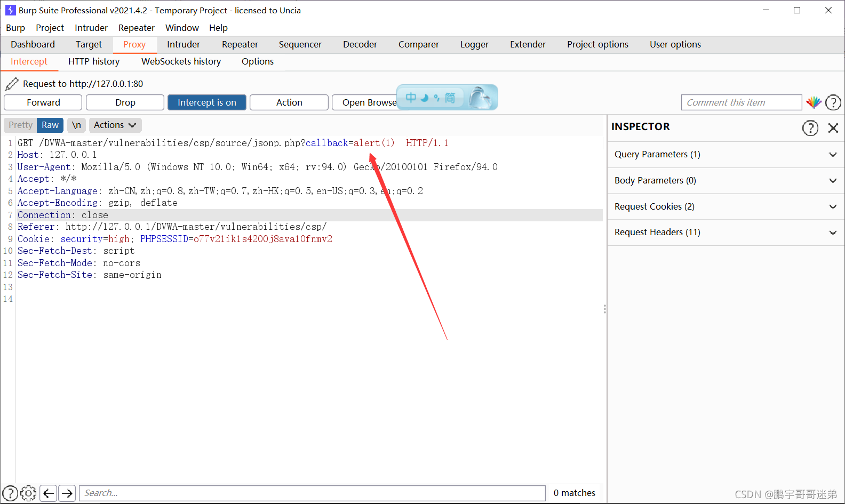Switch to Repeater tool tab

[x=240, y=45]
